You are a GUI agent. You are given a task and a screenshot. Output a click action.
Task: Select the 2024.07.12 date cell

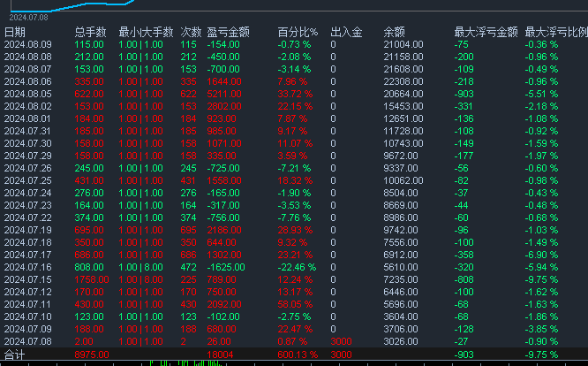[x=27, y=293]
